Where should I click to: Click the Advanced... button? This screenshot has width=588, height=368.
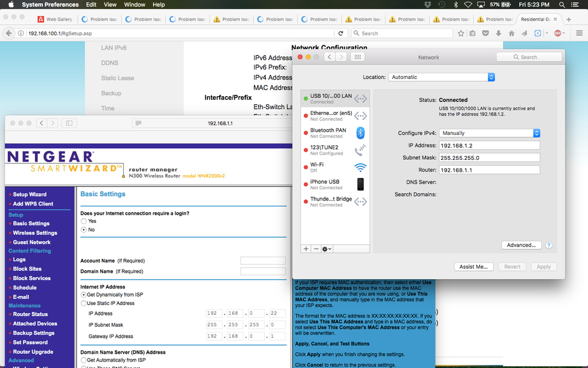pyautogui.click(x=521, y=245)
